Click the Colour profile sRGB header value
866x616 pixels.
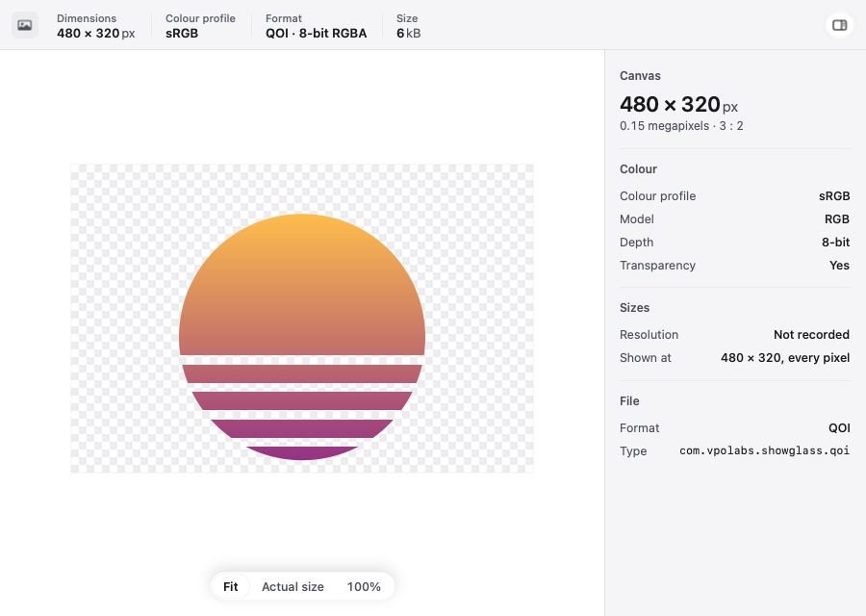tap(182, 33)
